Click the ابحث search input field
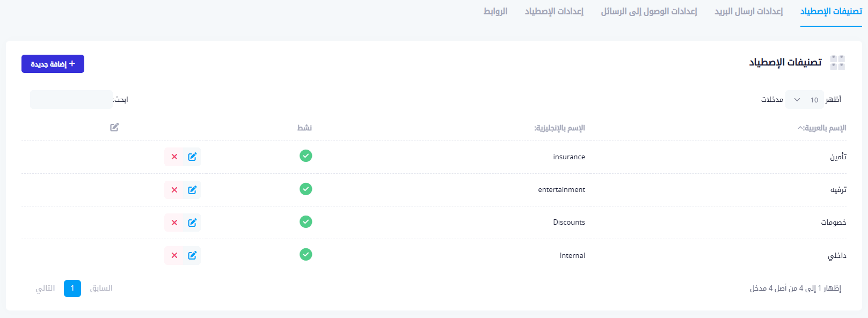Viewport: 868px width, 318px height. [x=71, y=100]
